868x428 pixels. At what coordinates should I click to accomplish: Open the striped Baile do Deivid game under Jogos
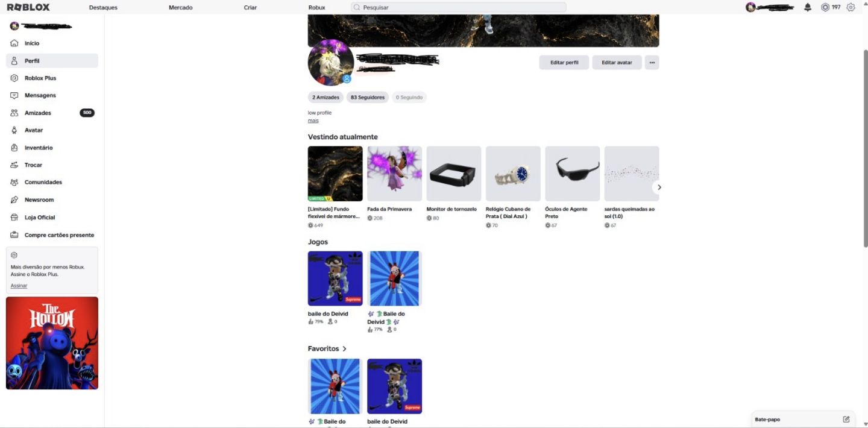(394, 279)
